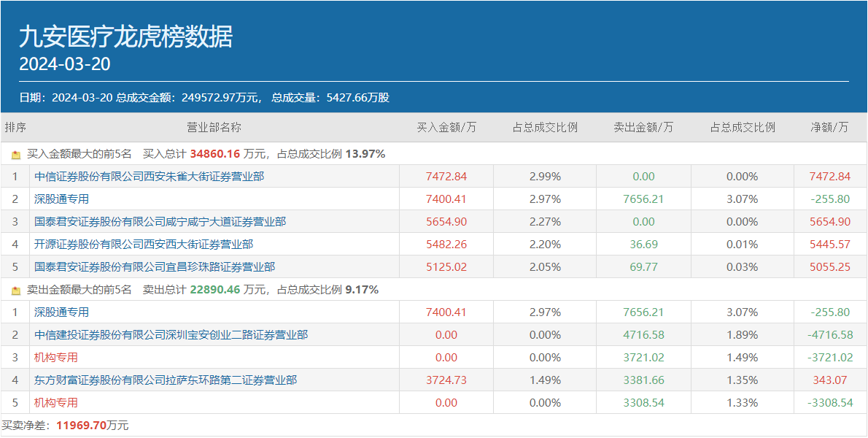Click the buy amount 3724.73
The image size is (868, 438).
[446, 380]
